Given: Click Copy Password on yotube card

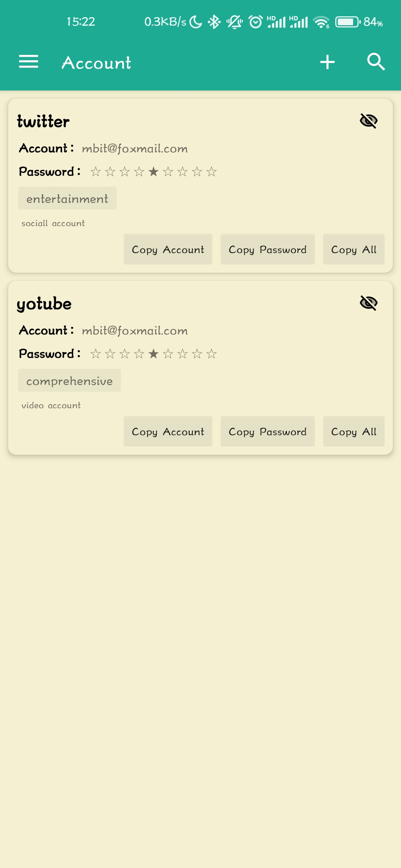Looking at the screenshot, I should pyautogui.click(x=268, y=431).
